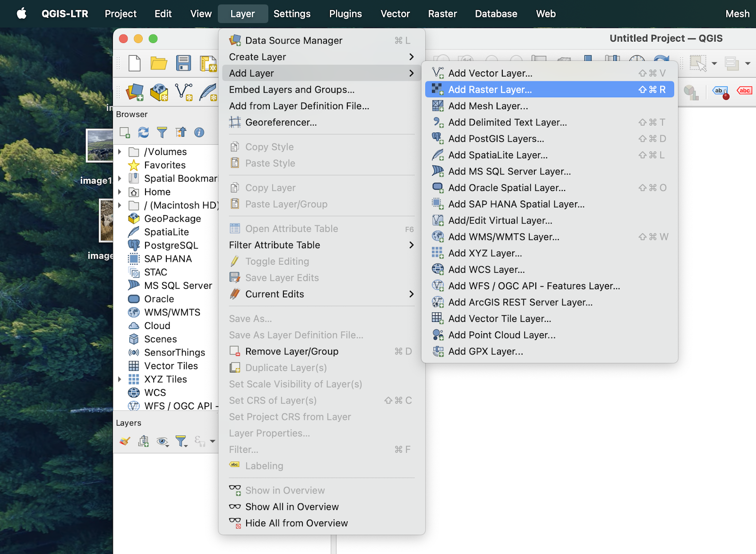Enable the Browser properties info widget icon

coord(199,132)
